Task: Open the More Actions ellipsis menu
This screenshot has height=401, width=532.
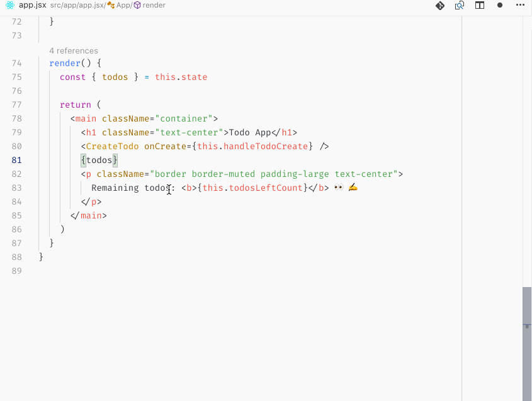Action: pos(519,5)
